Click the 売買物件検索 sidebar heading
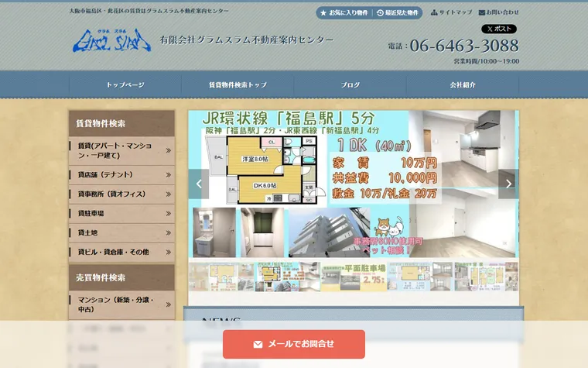Viewport: 588px width, 368px height. coord(122,277)
